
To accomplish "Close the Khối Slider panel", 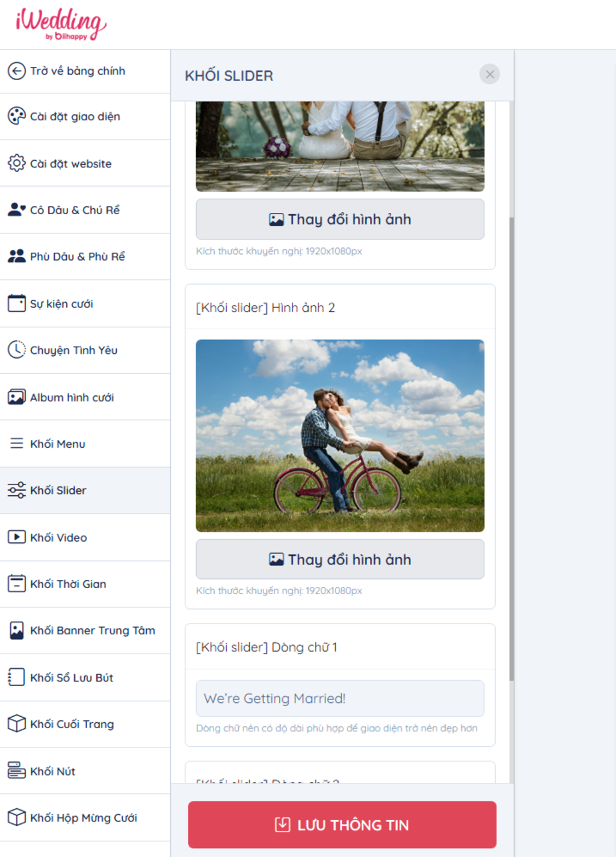I will (x=490, y=75).
